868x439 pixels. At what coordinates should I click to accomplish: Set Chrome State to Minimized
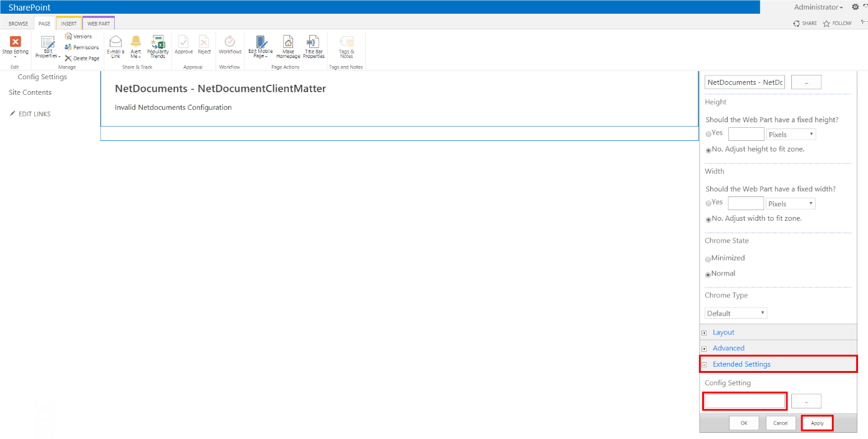click(708, 259)
